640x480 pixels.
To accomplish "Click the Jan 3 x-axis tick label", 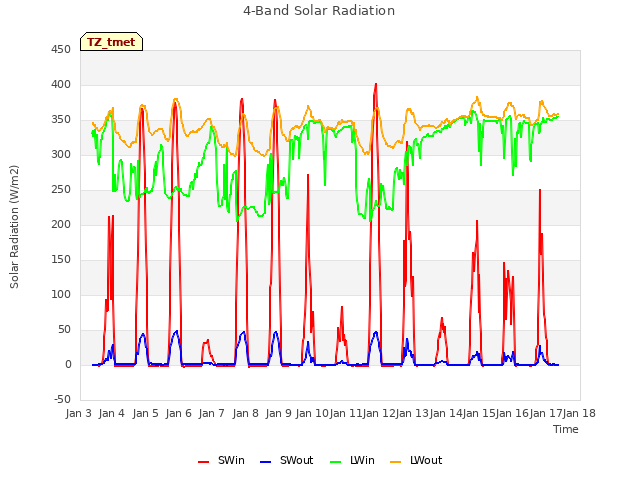I will [x=78, y=413].
